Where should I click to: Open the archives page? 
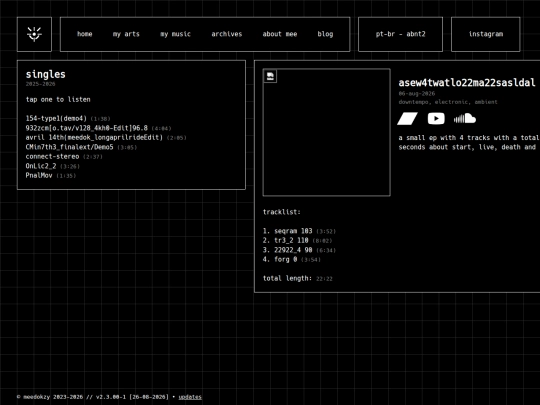pos(227,34)
